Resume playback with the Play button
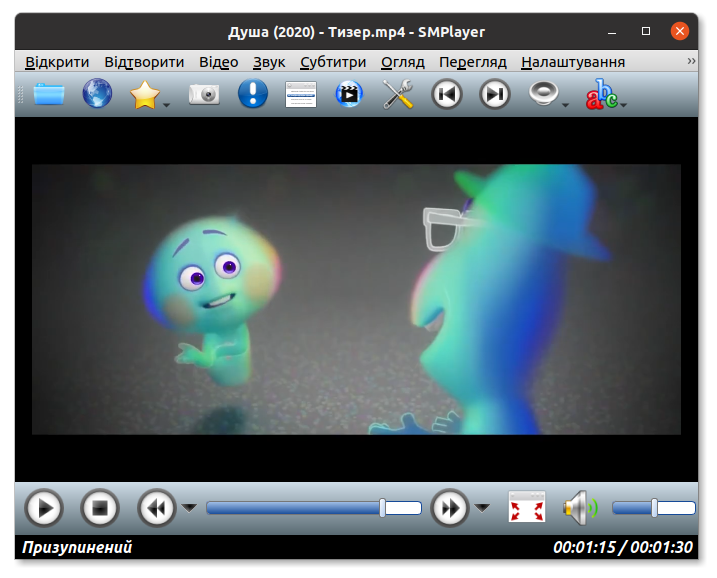The height and width of the screenshot is (578, 717). coord(44,508)
